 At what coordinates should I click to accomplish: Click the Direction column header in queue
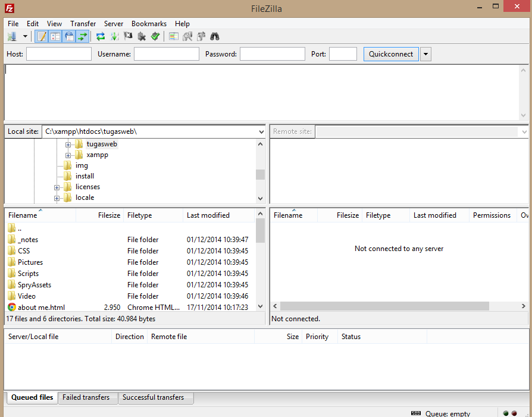click(129, 337)
